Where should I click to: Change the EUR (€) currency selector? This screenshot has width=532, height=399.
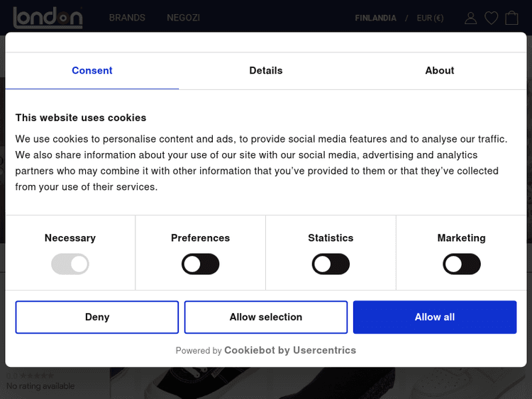430,18
